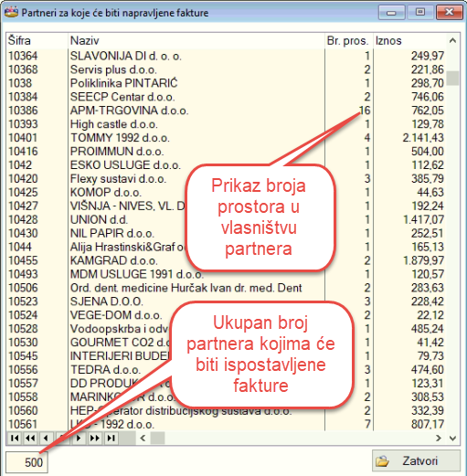Go to last record navigator button
The width and height of the screenshot is (467, 476).
(111, 438)
